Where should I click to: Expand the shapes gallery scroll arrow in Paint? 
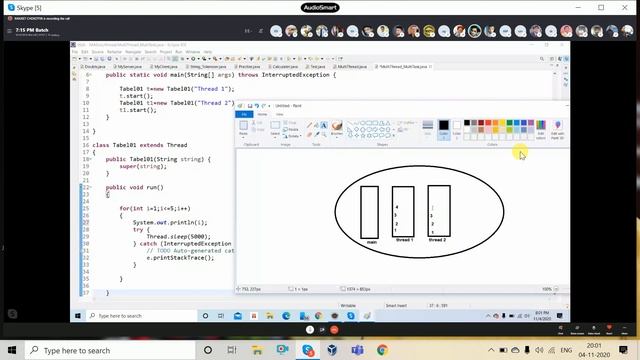(x=394, y=135)
